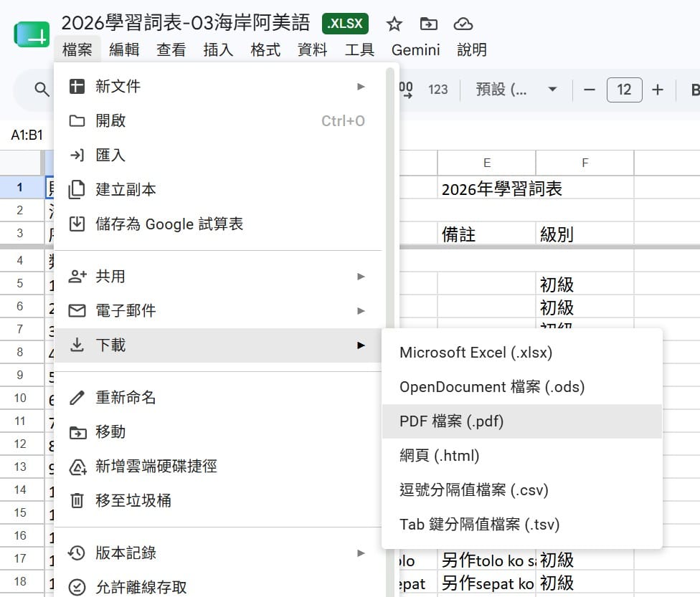Screen dimensions: 700x597
Task: Select 儲存為 Google 試算表 entry
Action: tap(218, 224)
